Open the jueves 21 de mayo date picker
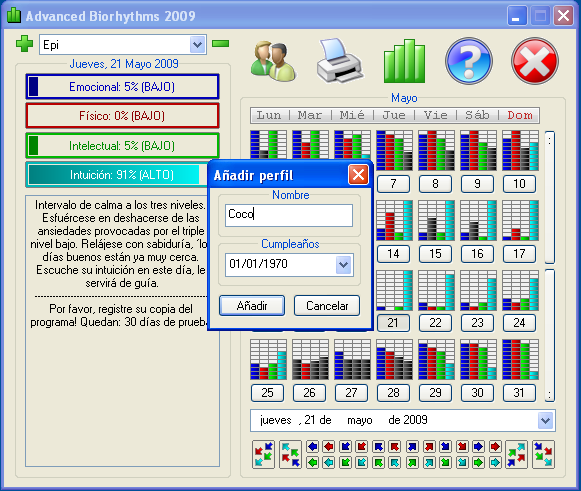Image resolution: width=581 pixels, height=491 pixels. [x=545, y=421]
